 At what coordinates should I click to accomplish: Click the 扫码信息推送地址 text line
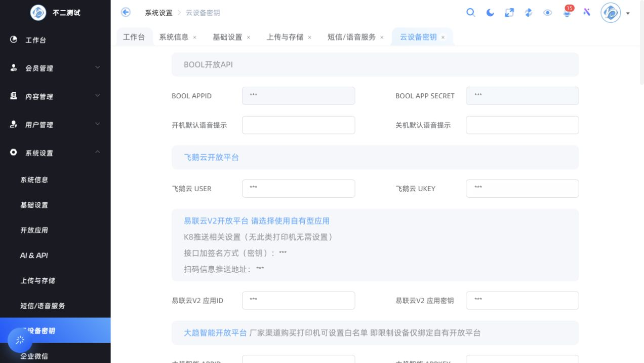(224, 269)
